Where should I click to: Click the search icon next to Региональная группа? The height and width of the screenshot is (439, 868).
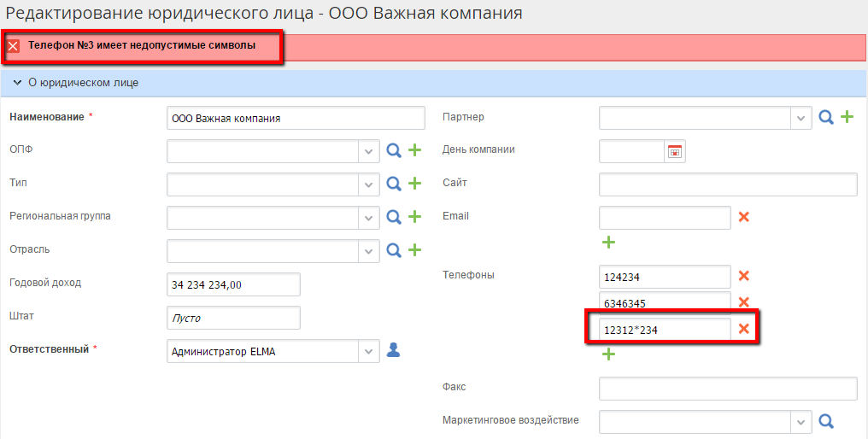point(393,217)
